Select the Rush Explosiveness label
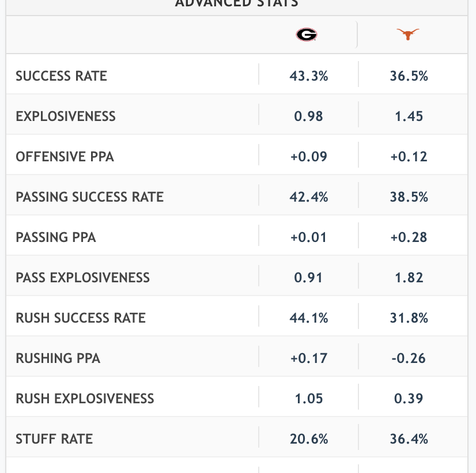 pos(85,399)
